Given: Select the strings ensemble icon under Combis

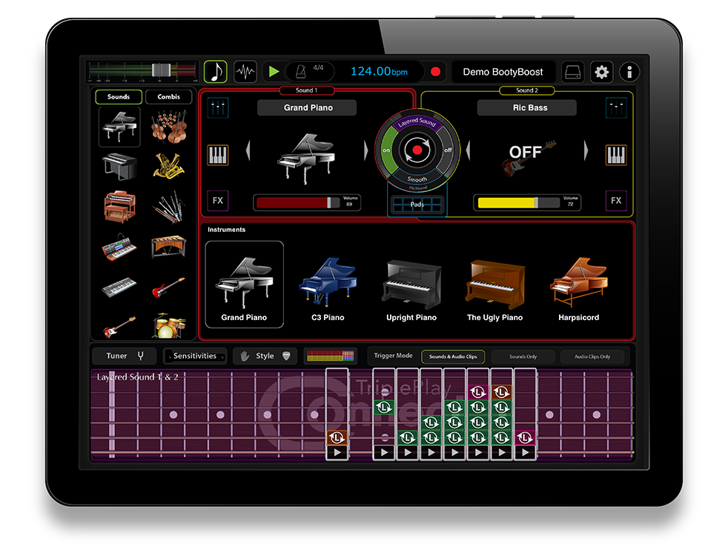Looking at the screenshot, I should pyautogui.click(x=168, y=127).
